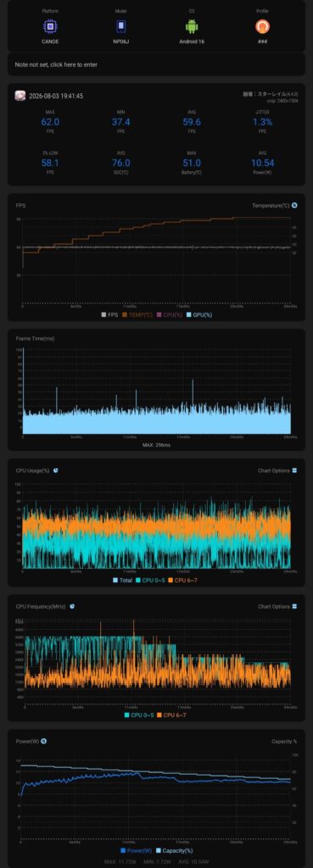Viewport: 313px width, 868px height.
Task: Toggle the Total series in CPU Usage legend
Action: pos(123,580)
